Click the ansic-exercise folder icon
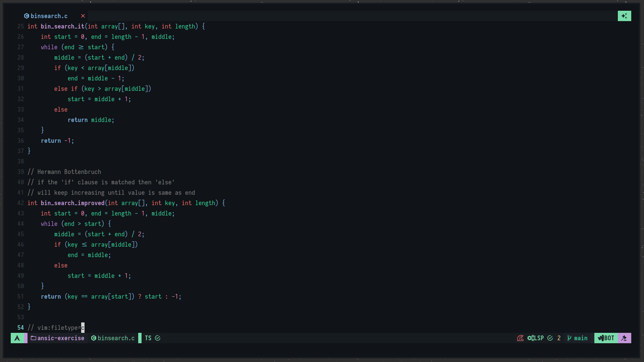 coord(34,338)
